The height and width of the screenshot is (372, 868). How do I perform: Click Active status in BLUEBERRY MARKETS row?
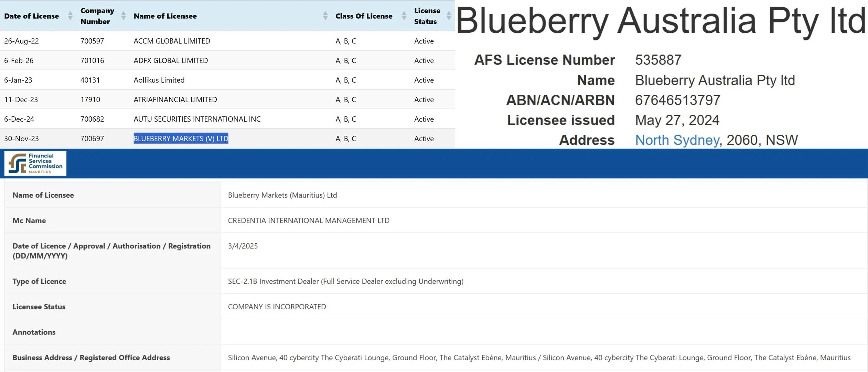click(424, 138)
